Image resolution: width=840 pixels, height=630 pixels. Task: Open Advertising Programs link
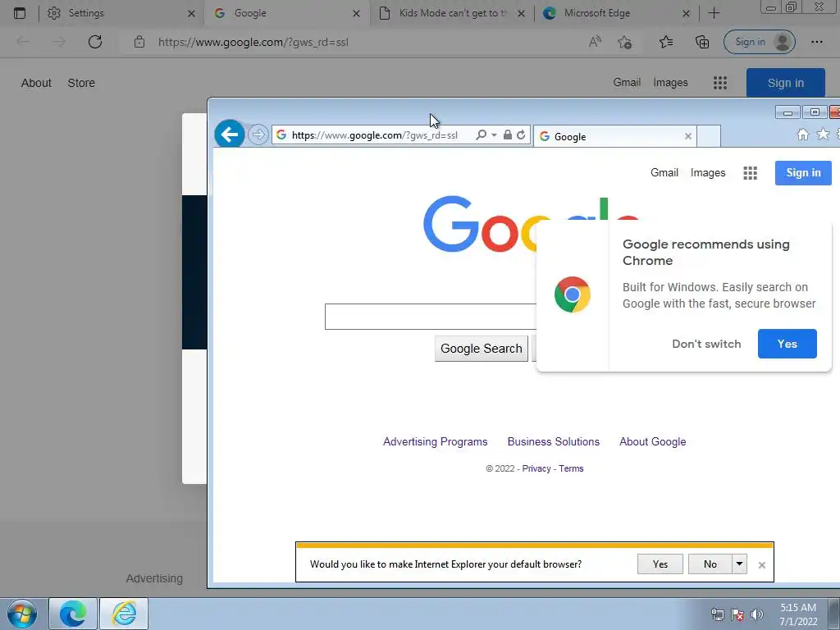435,441
